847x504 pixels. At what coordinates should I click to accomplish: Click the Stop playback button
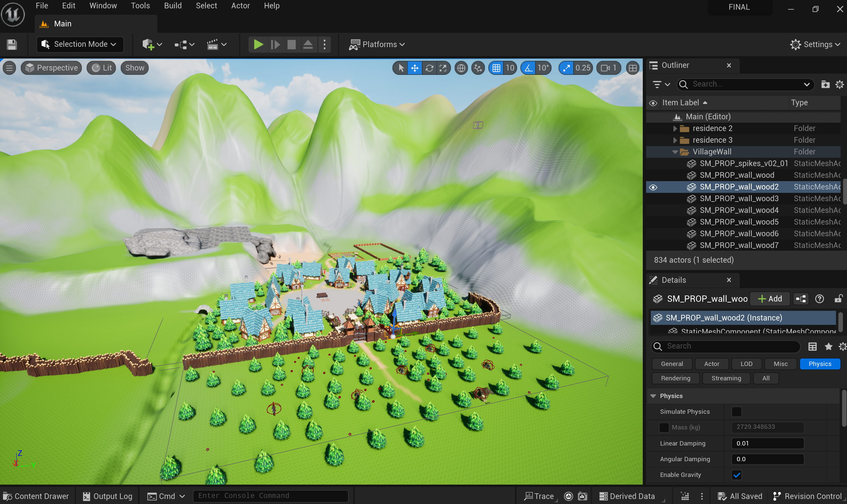tap(291, 44)
